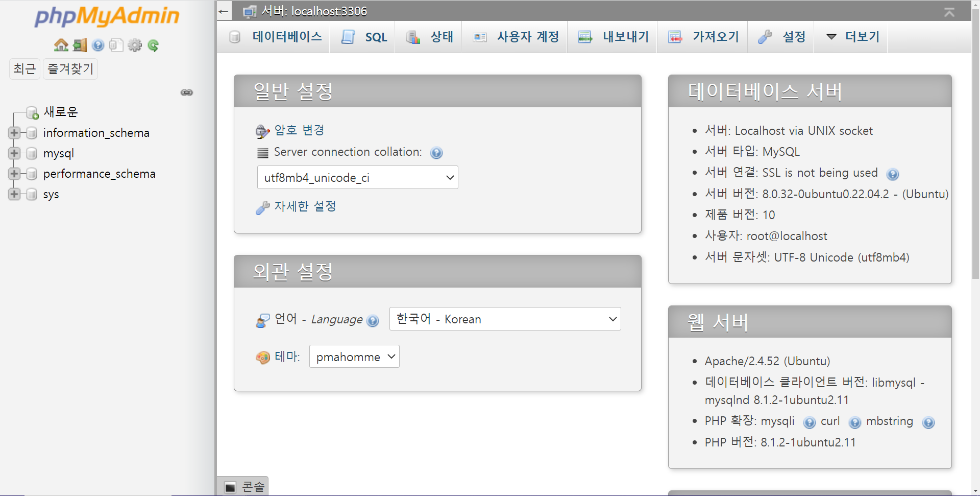Click help icon after mysqli extension
Screen dimensions: 980x496
810,422
